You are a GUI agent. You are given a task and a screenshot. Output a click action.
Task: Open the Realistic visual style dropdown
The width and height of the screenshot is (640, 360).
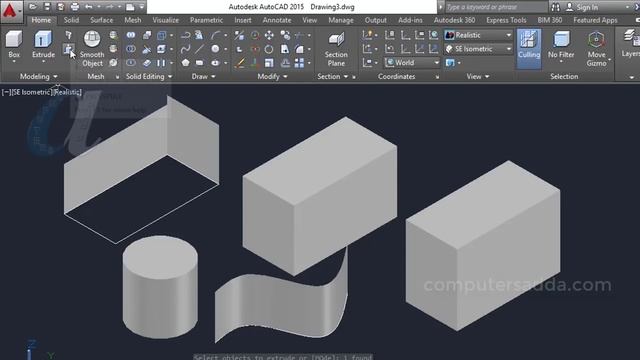(x=478, y=36)
